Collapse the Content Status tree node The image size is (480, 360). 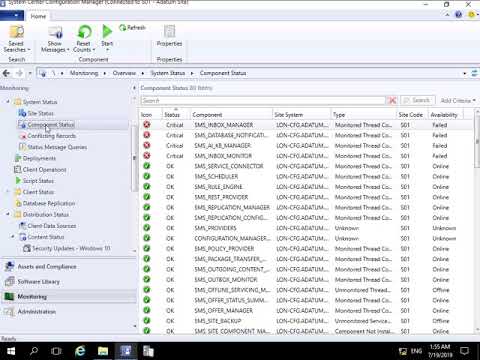click(x=13, y=237)
